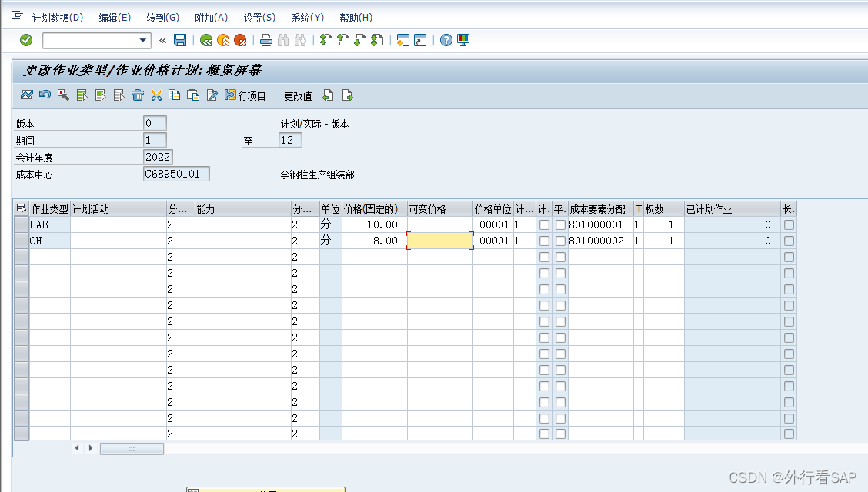Click the red Cancel icon

[240, 40]
